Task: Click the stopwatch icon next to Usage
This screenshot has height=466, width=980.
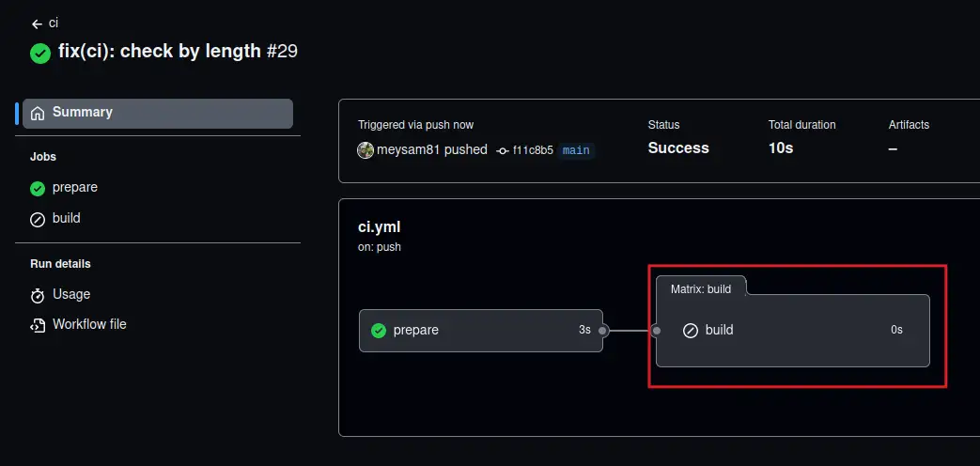Action: pyautogui.click(x=38, y=295)
